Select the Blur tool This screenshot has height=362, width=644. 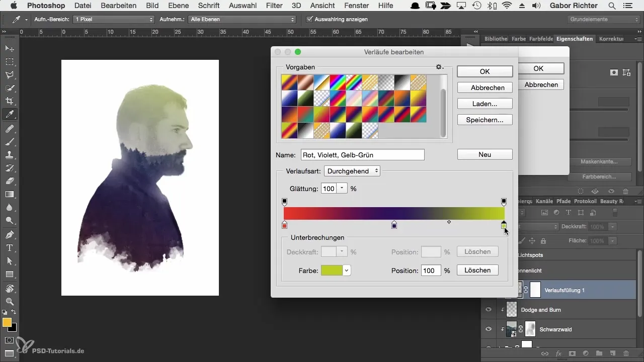[10, 207]
